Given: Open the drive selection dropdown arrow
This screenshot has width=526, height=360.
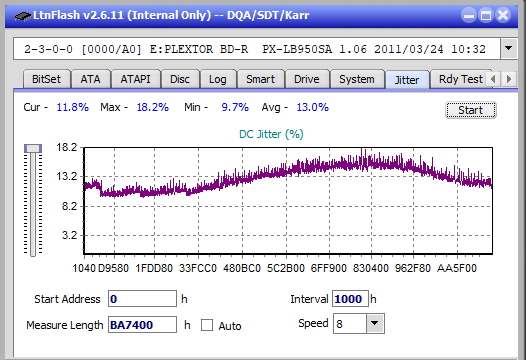Looking at the screenshot, I should pos(509,49).
